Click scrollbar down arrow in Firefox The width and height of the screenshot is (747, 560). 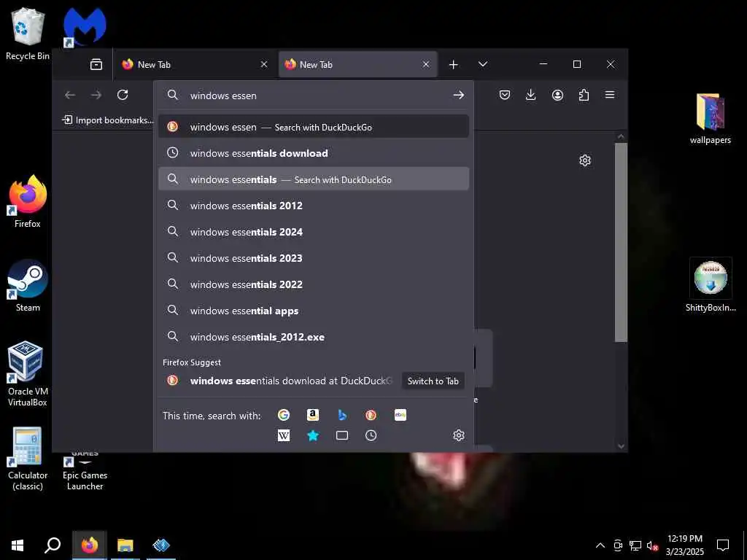[x=621, y=446]
